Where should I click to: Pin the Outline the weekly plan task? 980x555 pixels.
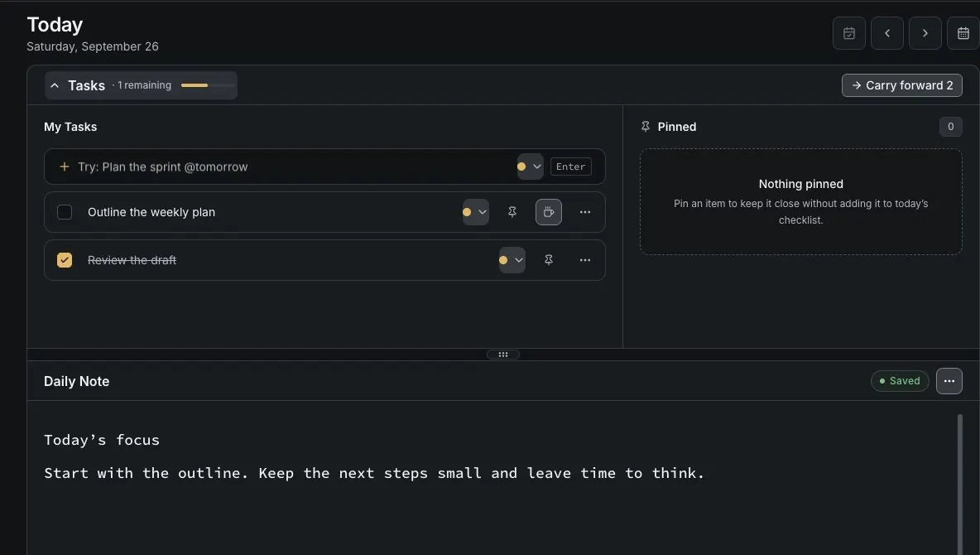[x=512, y=212]
